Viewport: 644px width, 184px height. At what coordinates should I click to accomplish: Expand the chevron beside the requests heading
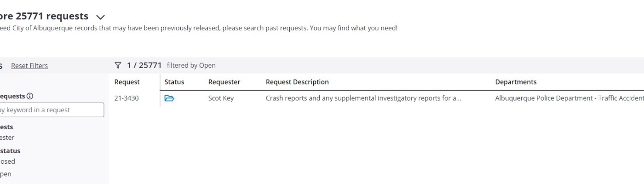101,17
